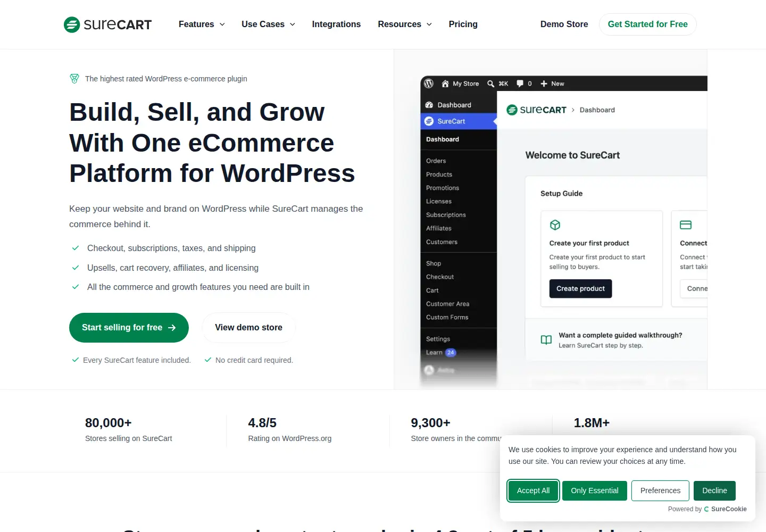
Task: Open Customers in the sidebar
Action: pos(442,242)
